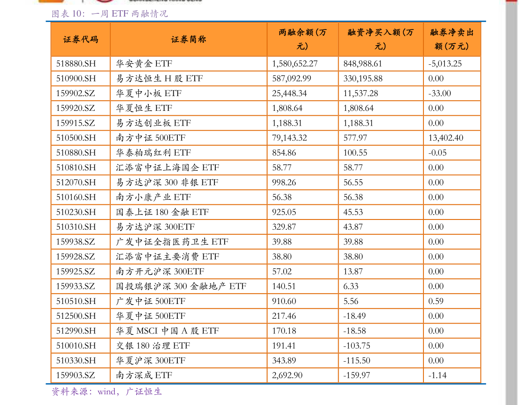Select the 汇添富中证上海国企 ETF cell
Viewport: 532px width, 405px height.
tap(168, 168)
